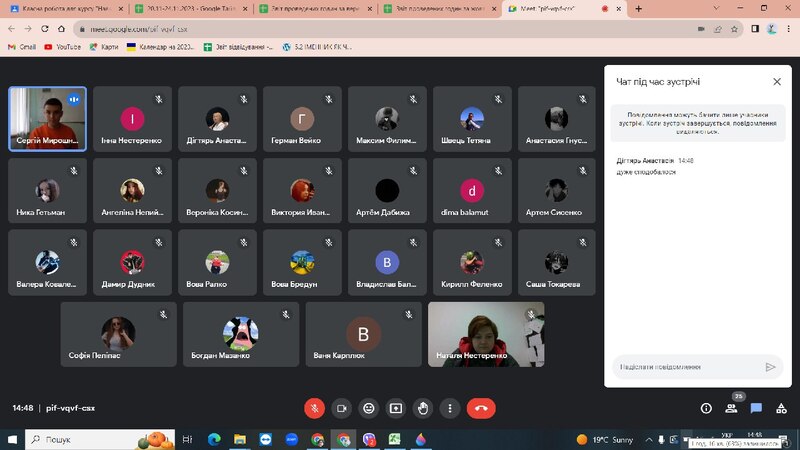
Task: Bookmark this page with star icon
Action: [734, 29]
